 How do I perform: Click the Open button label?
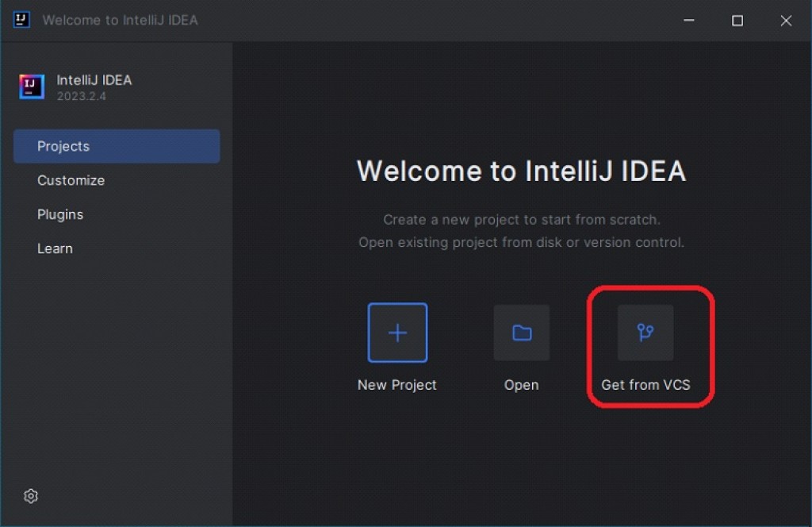(x=521, y=385)
